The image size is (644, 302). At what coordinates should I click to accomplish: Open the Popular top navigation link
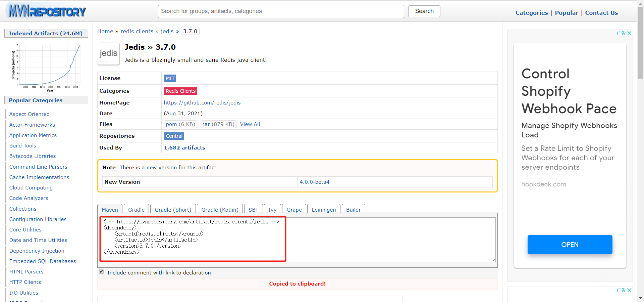tap(567, 13)
